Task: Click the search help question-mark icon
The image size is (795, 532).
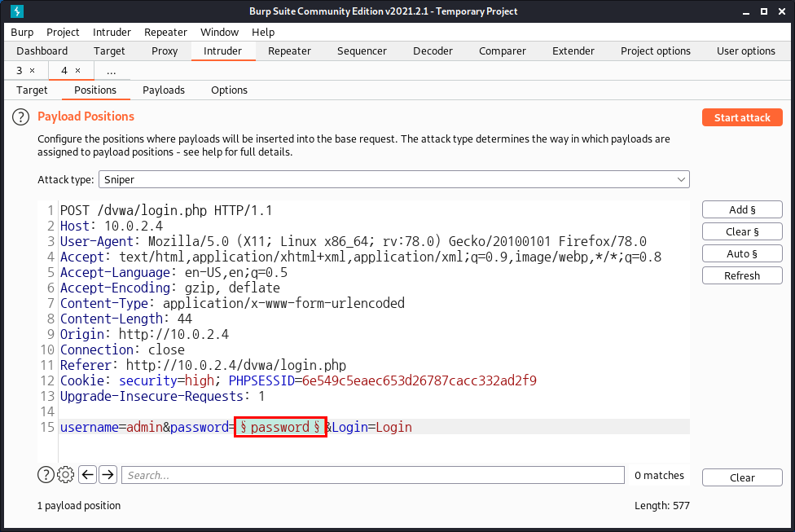Action: [46, 475]
